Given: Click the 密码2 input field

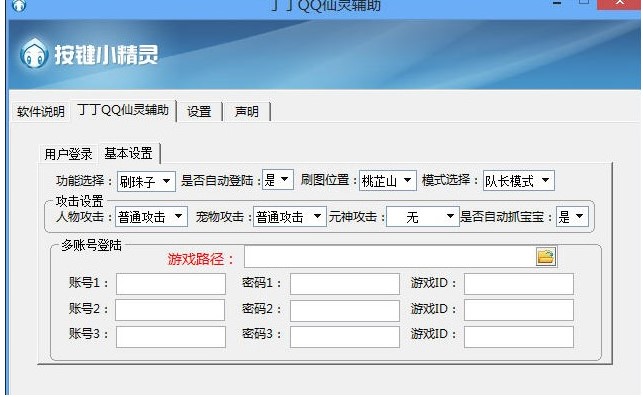Looking at the screenshot, I should pyautogui.click(x=345, y=311).
